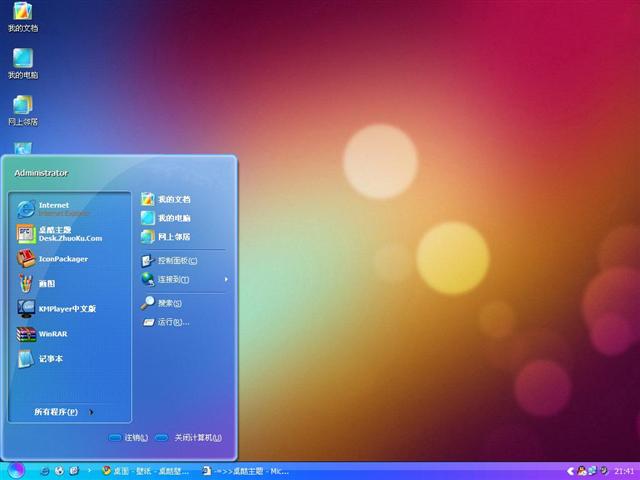Open 我的文档 in the start menu
The height and width of the screenshot is (480, 640).
click(x=173, y=199)
